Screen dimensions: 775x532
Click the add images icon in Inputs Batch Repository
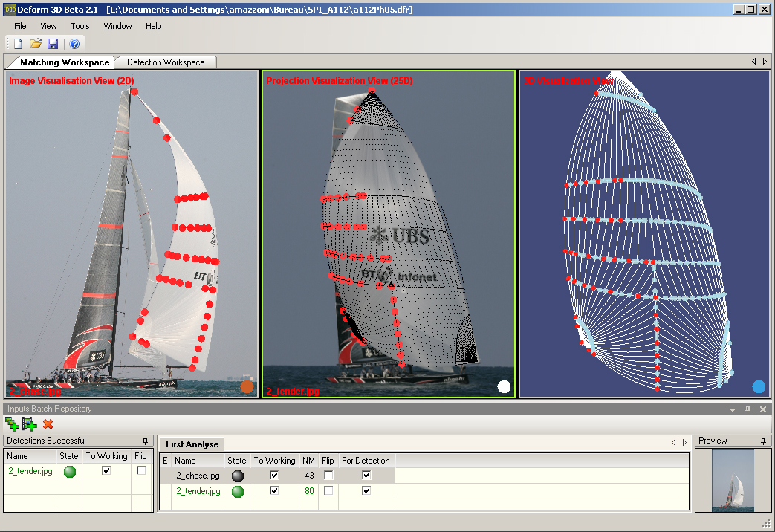tap(12, 424)
